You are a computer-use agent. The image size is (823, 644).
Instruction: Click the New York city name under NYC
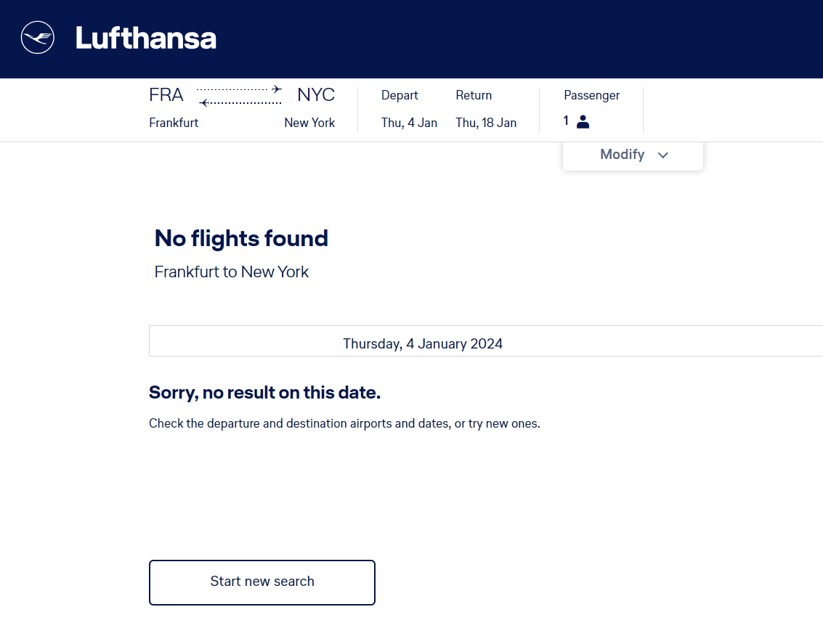tap(309, 123)
